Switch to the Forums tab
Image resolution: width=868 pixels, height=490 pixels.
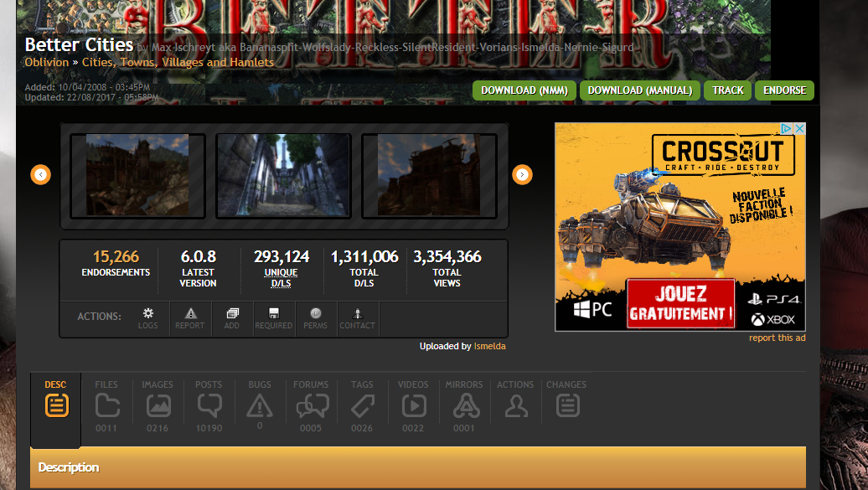311,406
